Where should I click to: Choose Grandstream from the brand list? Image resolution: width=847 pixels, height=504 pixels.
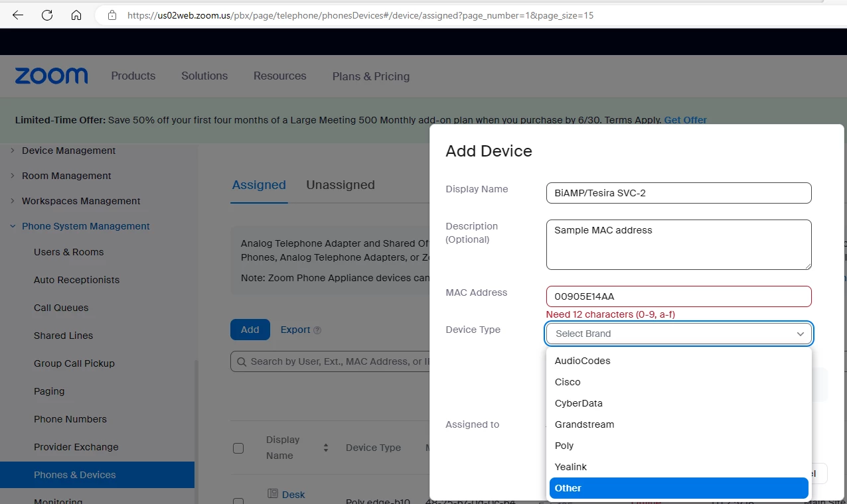point(678,424)
